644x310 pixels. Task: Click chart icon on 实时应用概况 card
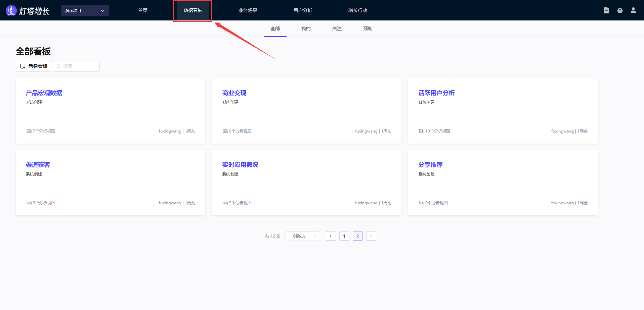225,203
